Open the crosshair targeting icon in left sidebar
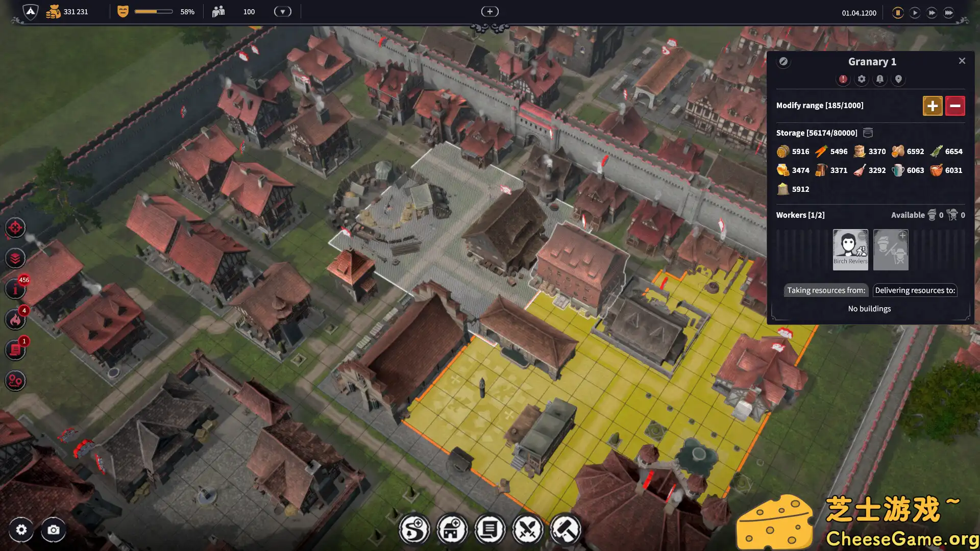980x551 pixels. (15, 228)
